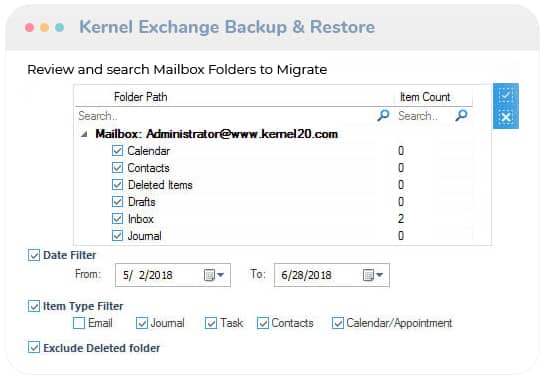Viewport: 545px width, 380px height.
Task: Click the To date value 6/28/2018
Action: [x=306, y=275]
